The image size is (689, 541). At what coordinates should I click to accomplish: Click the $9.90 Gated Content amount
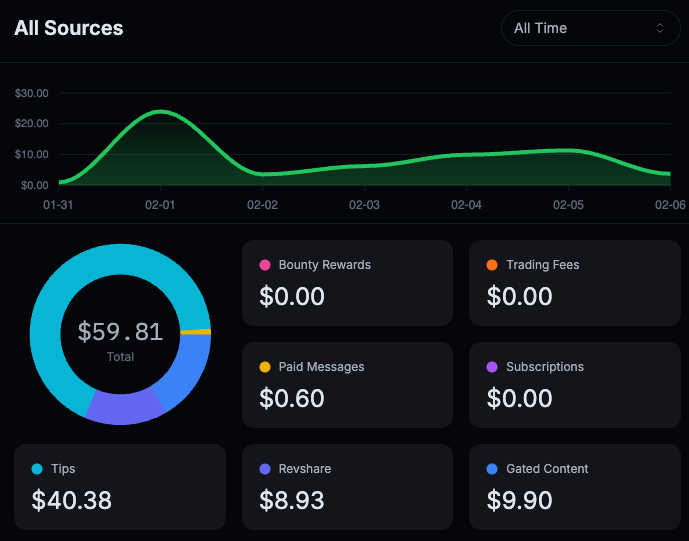pos(519,500)
